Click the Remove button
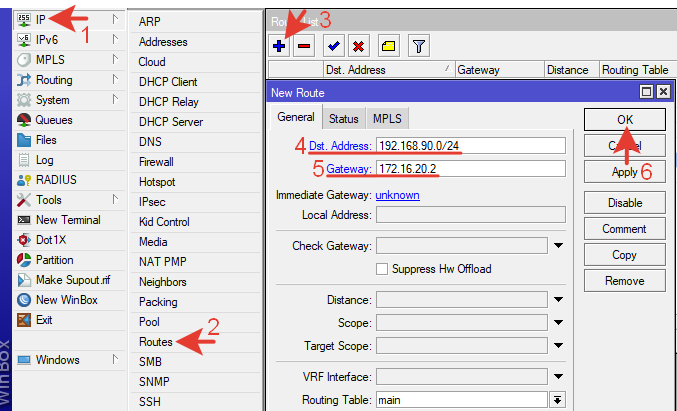Image resolution: width=677 pixels, height=411 pixels. (625, 281)
